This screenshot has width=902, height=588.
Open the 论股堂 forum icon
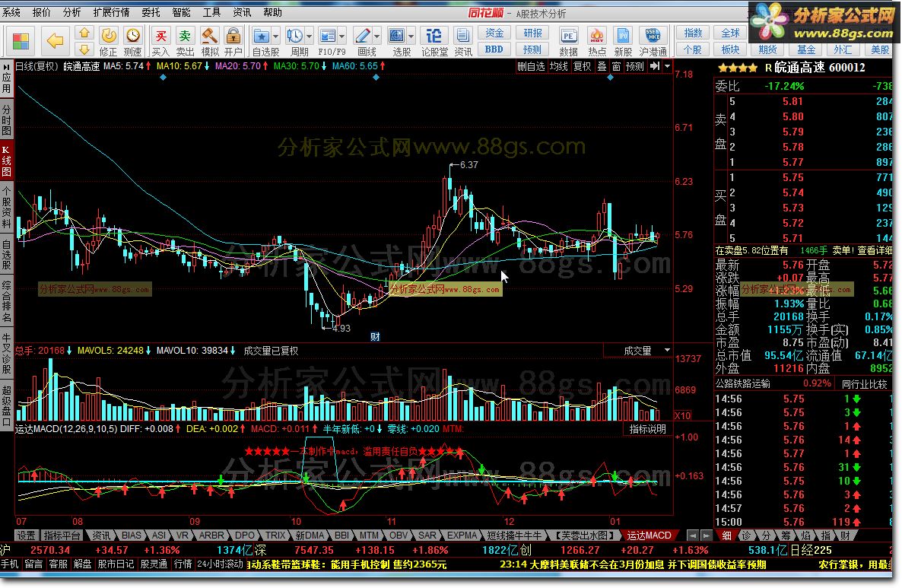coord(434,41)
